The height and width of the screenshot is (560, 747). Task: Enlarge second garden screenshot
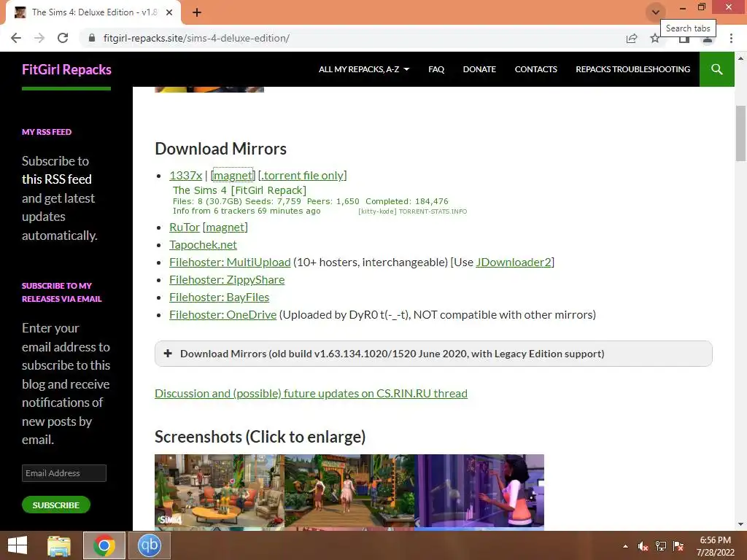[349, 491]
